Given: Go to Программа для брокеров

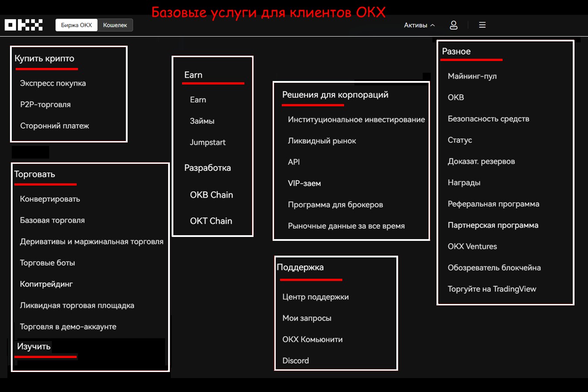Looking at the screenshot, I should click(x=335, y=205).
